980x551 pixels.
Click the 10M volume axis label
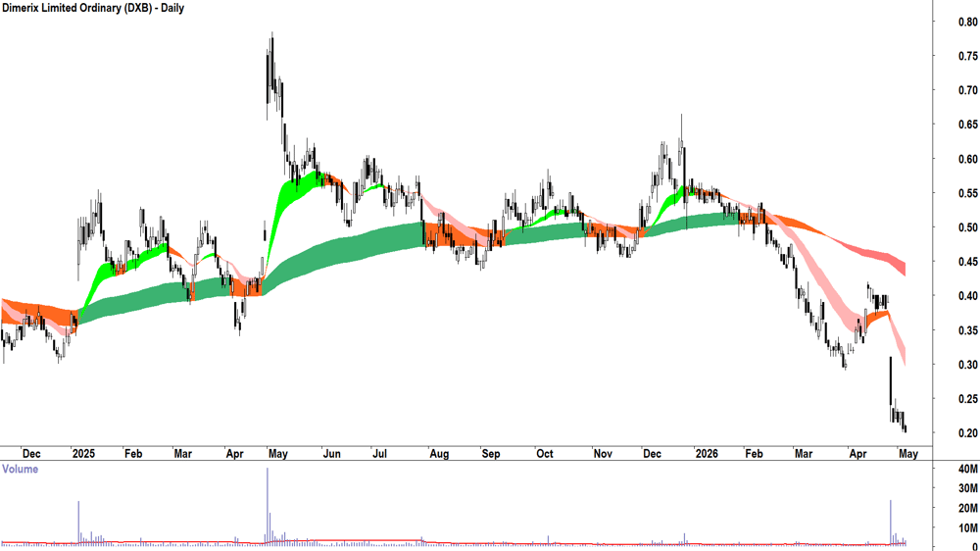968,528
